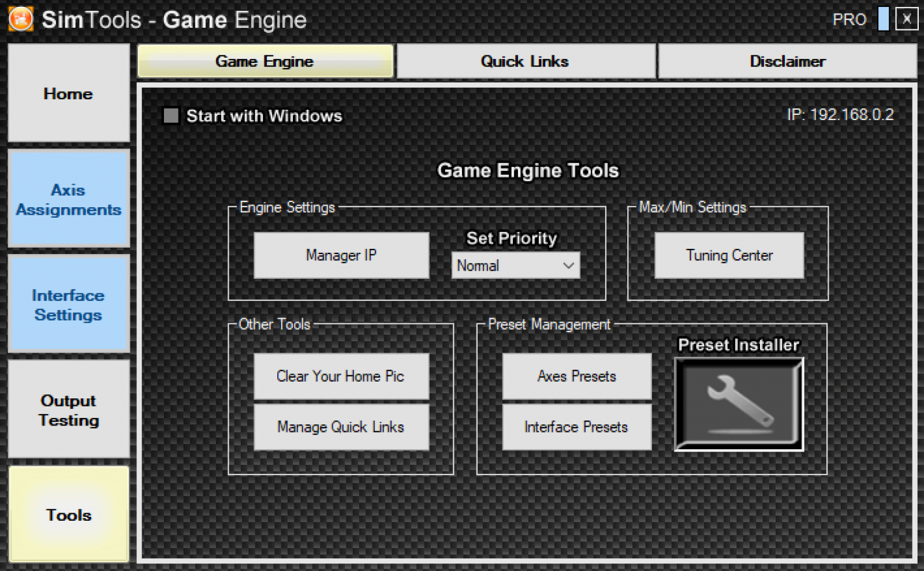Open Axis Assignments section
This screenshot has height=571, width=924.
tap(69, 199)
